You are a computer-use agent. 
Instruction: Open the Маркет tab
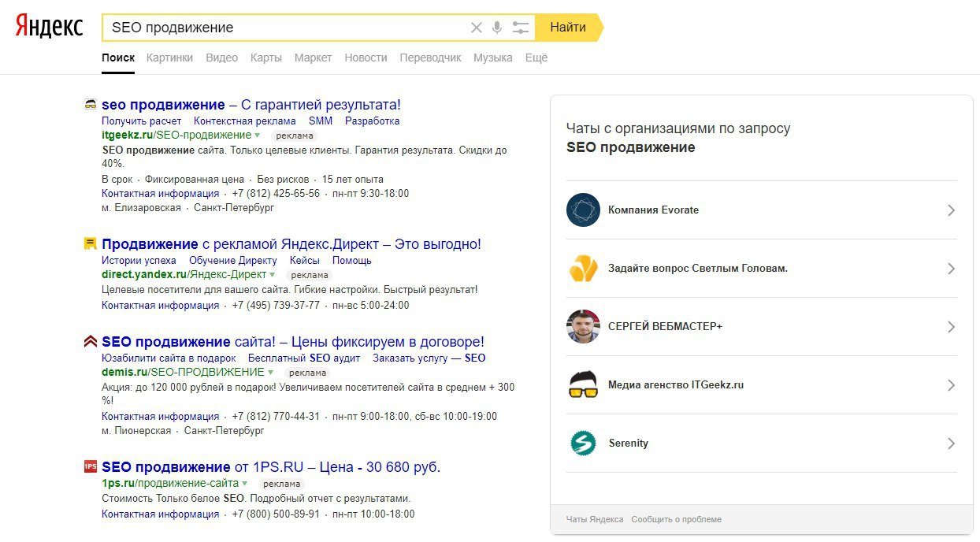pyautogui.click(x=313, y=58)
